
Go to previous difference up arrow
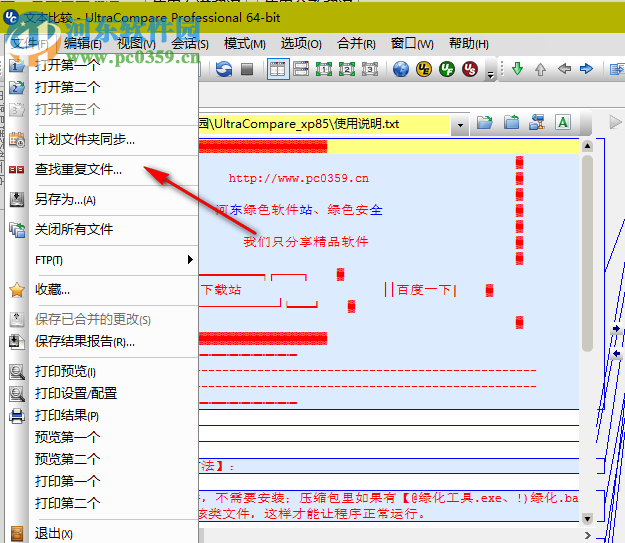coord(540,69)
